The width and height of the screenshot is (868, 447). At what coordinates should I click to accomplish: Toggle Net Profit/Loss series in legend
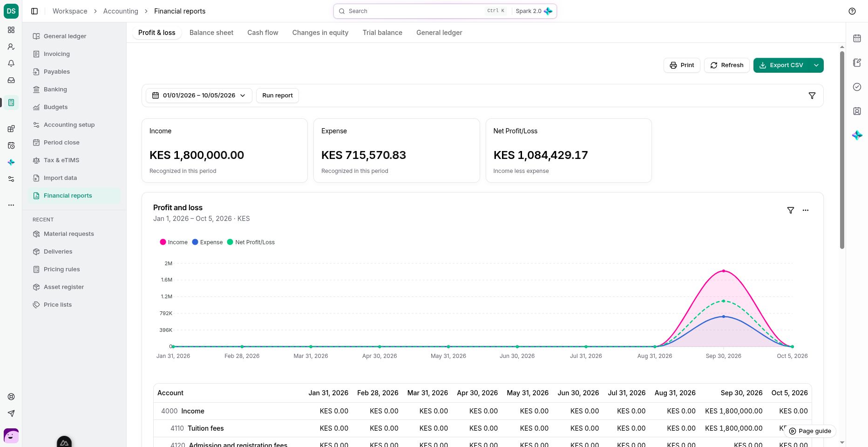click(251, 242)
